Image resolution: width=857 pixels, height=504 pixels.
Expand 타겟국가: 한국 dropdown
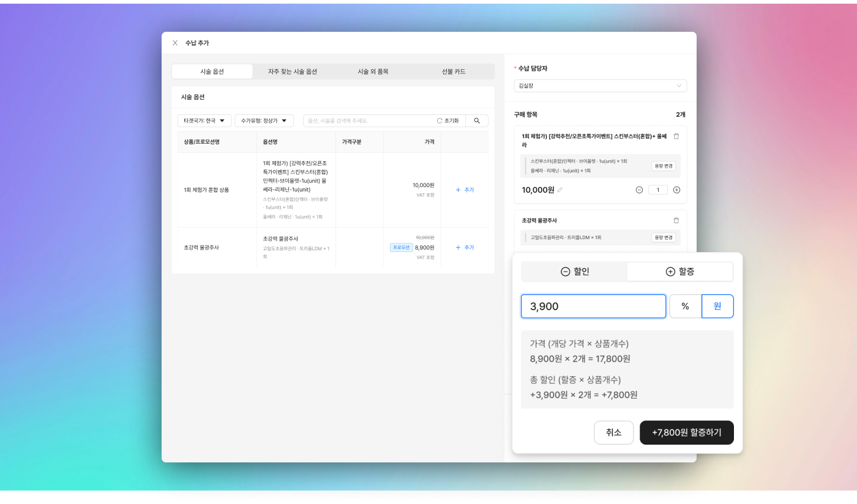204,121
